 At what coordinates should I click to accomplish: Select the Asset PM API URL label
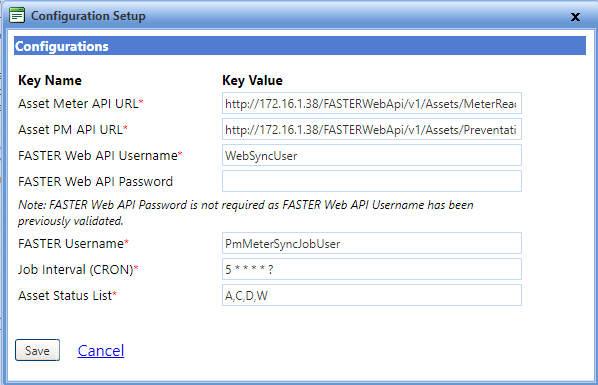72,130
